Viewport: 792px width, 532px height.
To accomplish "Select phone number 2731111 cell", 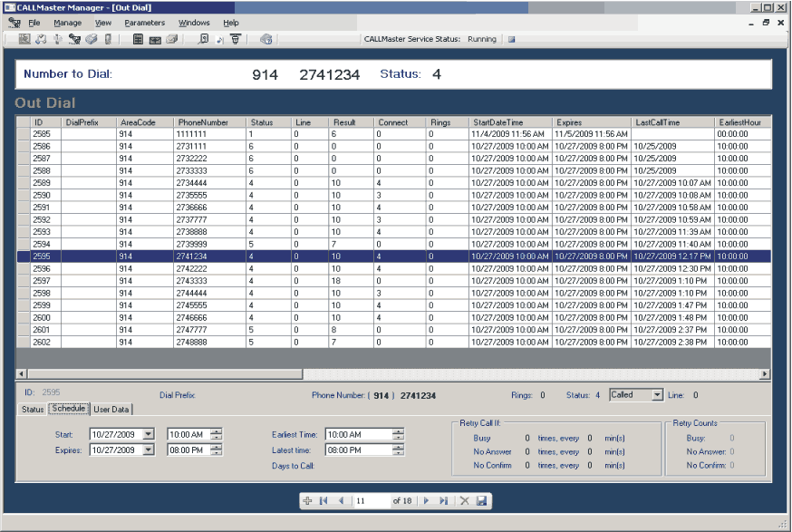I will 210,146.
